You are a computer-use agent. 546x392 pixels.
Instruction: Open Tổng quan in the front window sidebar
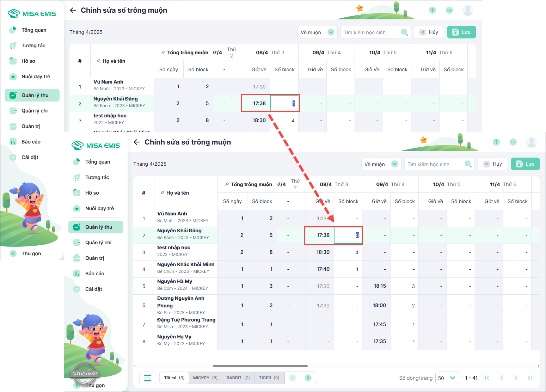[96, 162]
